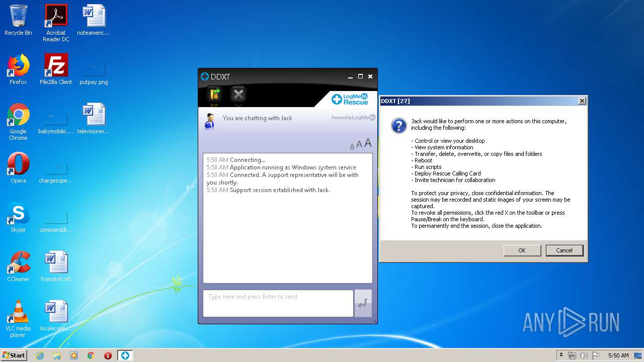Open Internet Explorer from the taskbar
The height and width of the screenshot is (362, 644).
[x=40, y=355]
